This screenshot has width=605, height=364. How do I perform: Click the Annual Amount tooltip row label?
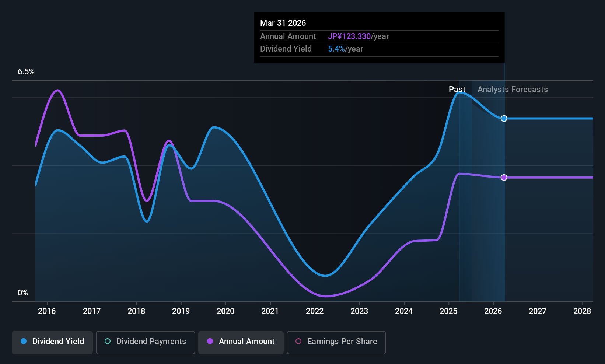click(288, 36)
